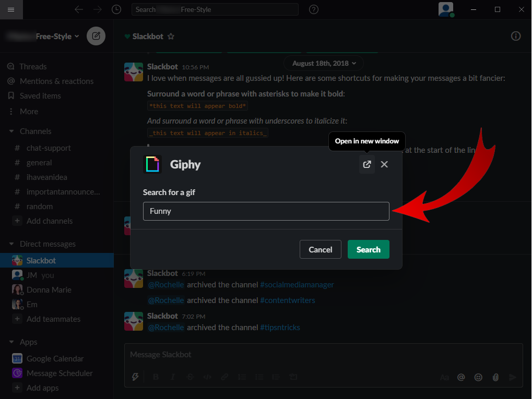532x399 pixels.
Task: Open Threads in sidebar
Action: [x=33, y=66]
